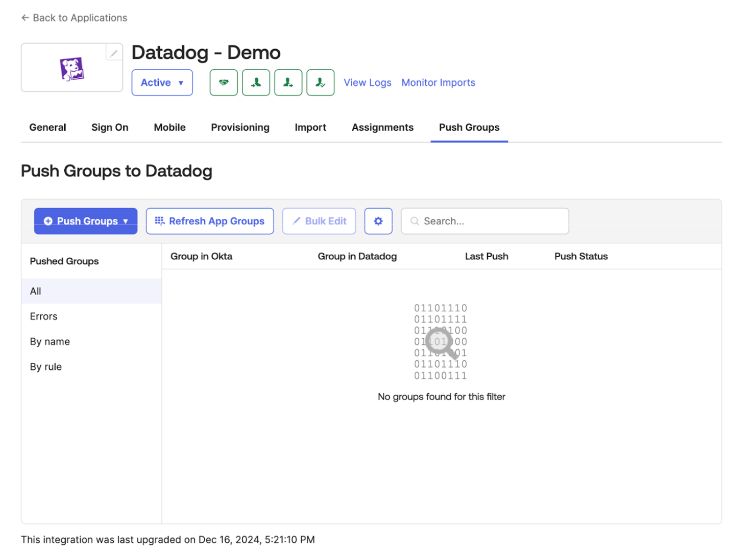The image size is (740, 560).
Task: Click the View Logs link
Action: [x=368, y=82]
